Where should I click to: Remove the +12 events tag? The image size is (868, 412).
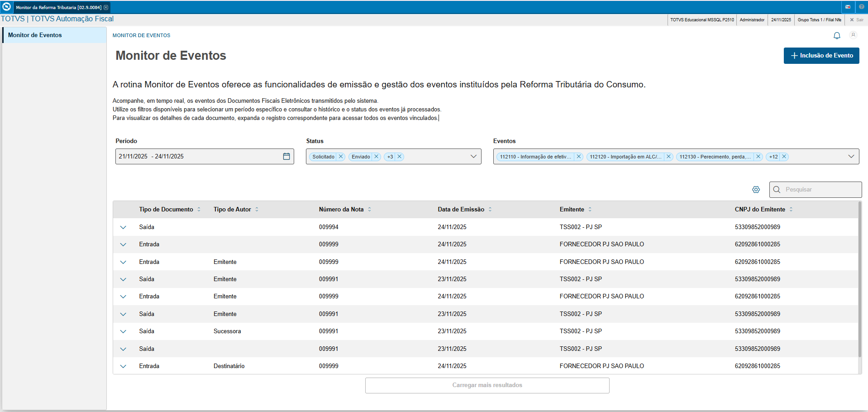(x=784, y=157)
